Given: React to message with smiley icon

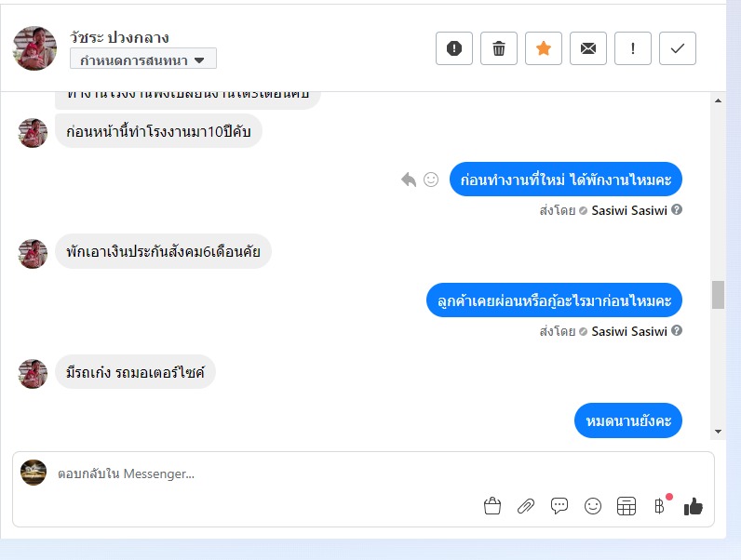Looking at the screenshot, I should point(431,180).
